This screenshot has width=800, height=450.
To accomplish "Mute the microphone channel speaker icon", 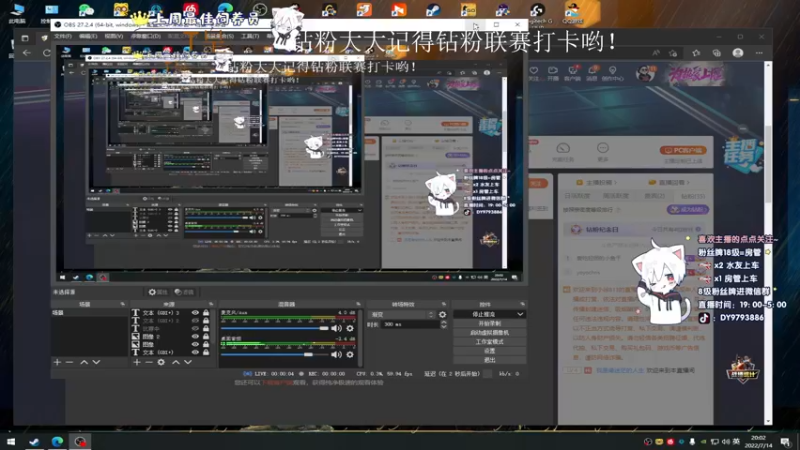I will click(336, 329).
